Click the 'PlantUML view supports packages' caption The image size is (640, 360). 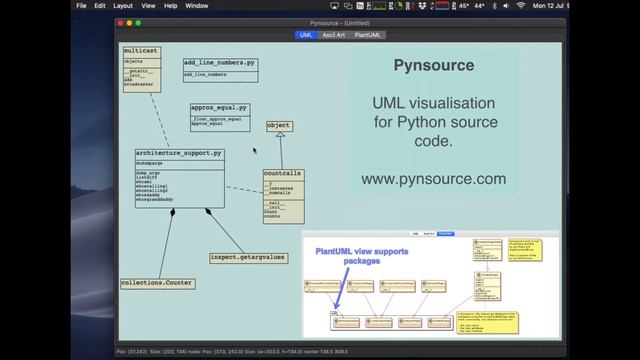362,256
